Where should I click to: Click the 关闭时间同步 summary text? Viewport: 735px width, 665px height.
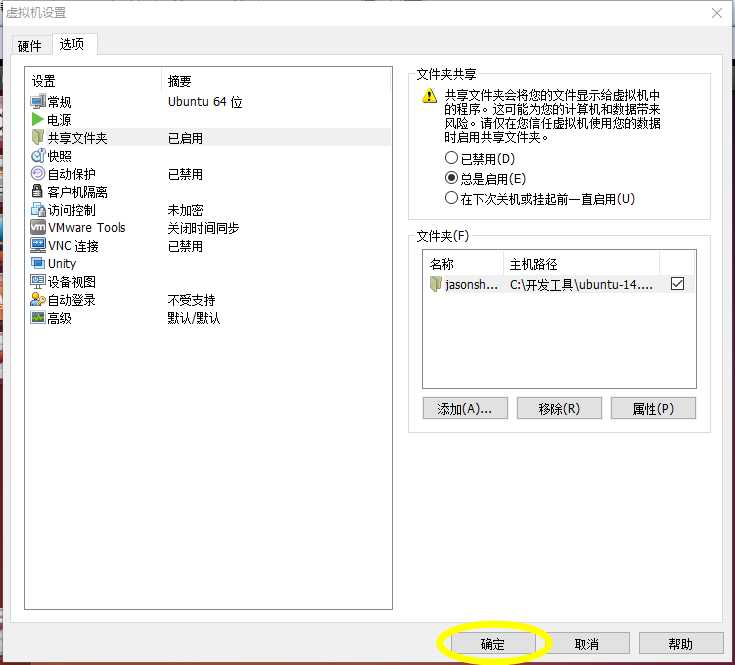[x=203, y=228]
